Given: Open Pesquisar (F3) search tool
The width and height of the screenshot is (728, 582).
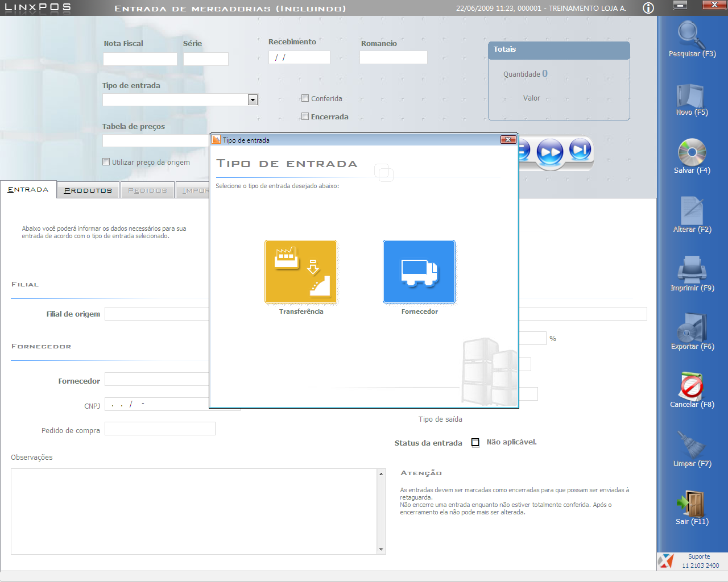Looking at the screenshot, I should [x=692, y=39].
